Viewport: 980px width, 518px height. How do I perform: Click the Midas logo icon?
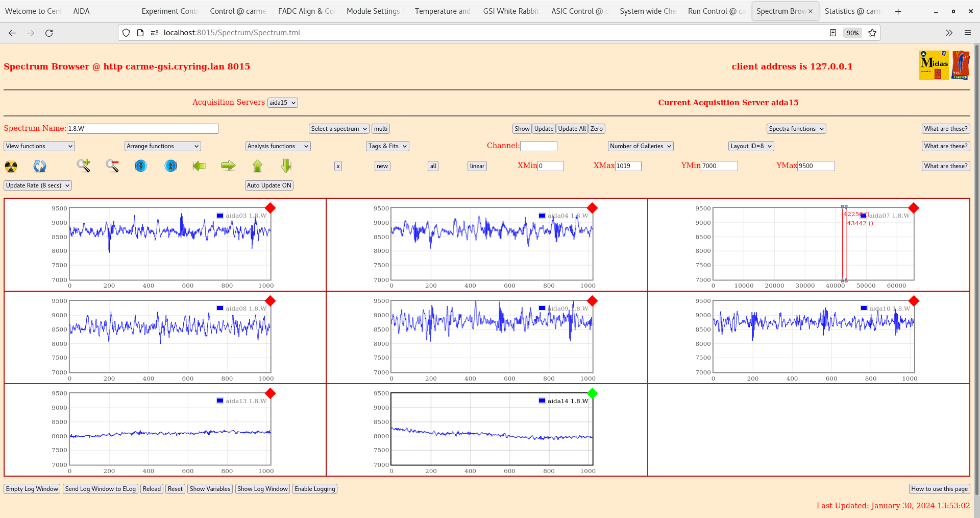933,65
